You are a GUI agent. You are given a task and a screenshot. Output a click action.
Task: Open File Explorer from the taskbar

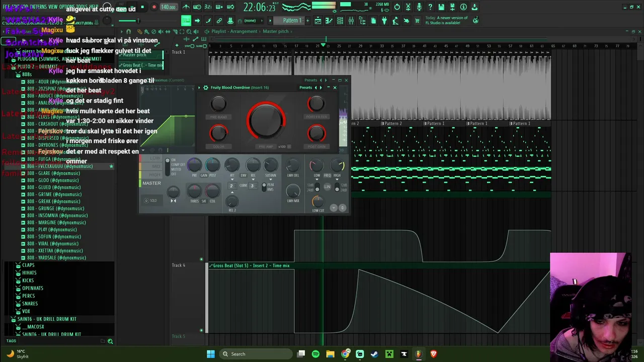[330, 354]
